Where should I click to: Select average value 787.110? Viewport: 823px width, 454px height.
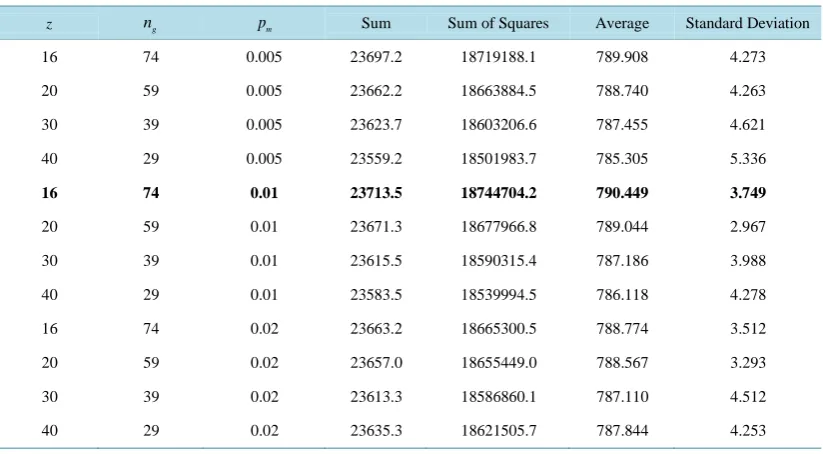622,397
